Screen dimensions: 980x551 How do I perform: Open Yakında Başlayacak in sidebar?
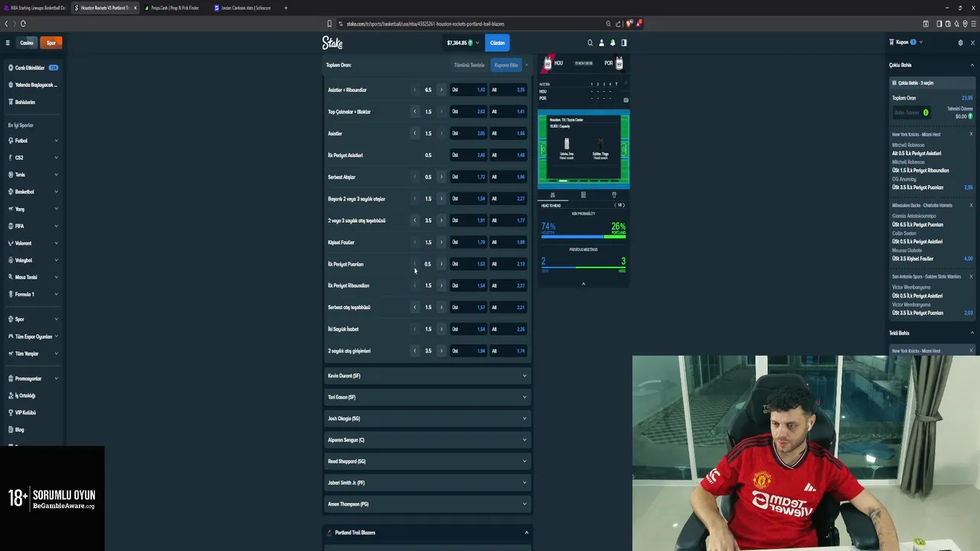pyautogui.click(x=34, y=85)
